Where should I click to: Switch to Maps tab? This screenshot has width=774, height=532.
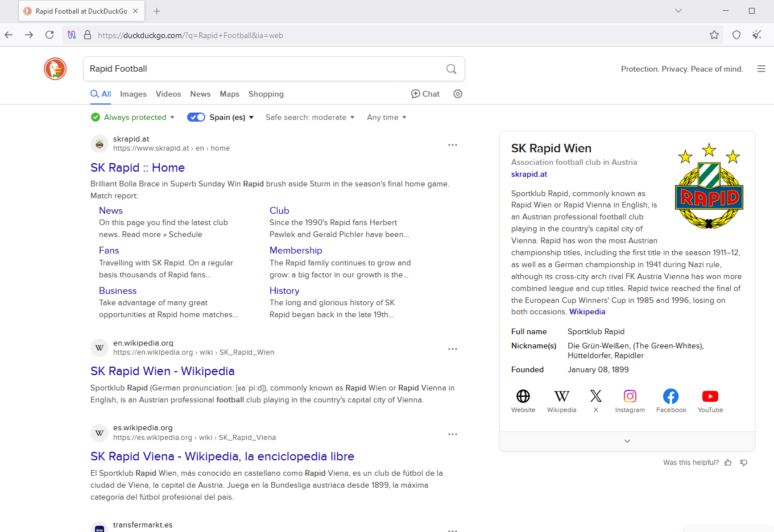pyautogui.click(x=230, y=94)
